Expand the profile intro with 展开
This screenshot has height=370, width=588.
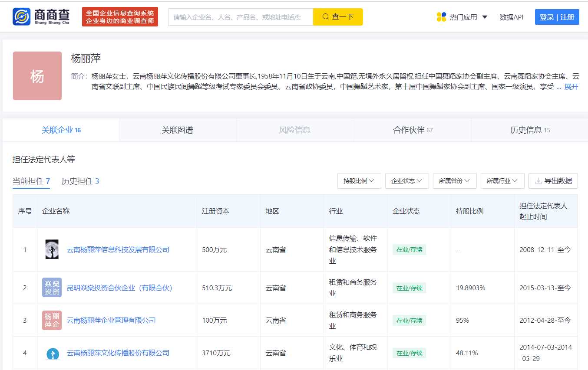pos(571,87)
